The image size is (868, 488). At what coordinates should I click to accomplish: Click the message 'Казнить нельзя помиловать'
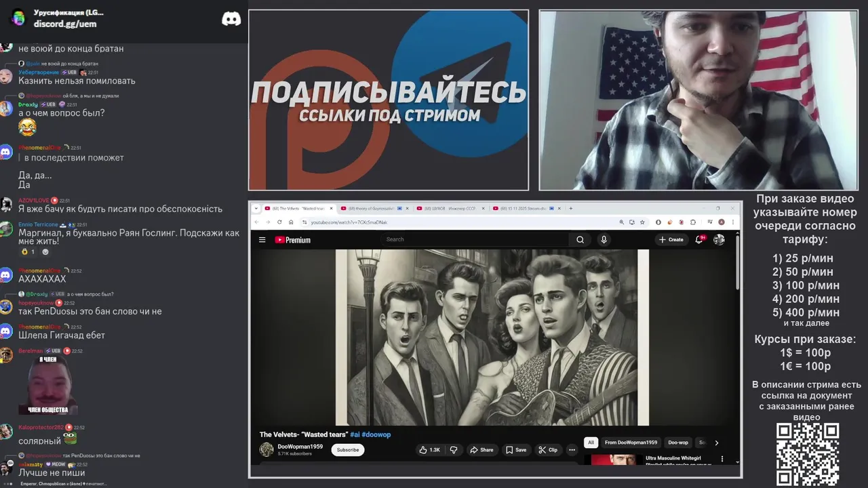point(77,81)
